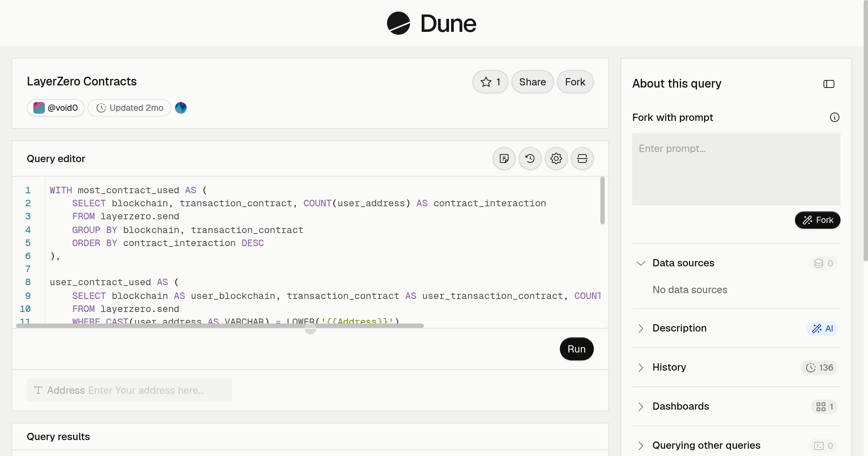Click the LayerZero Contracts title
The height and width of the screenshot is (456, 868).
point(82,81)
